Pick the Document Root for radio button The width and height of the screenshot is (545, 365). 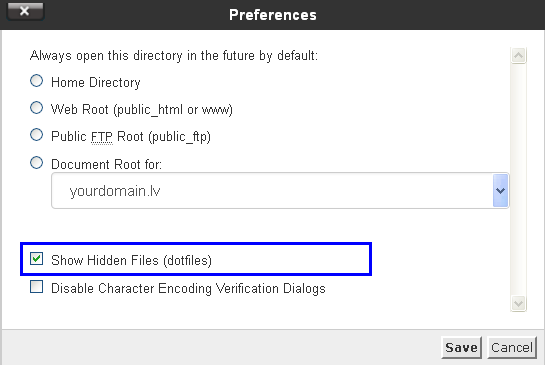(36, 163)
